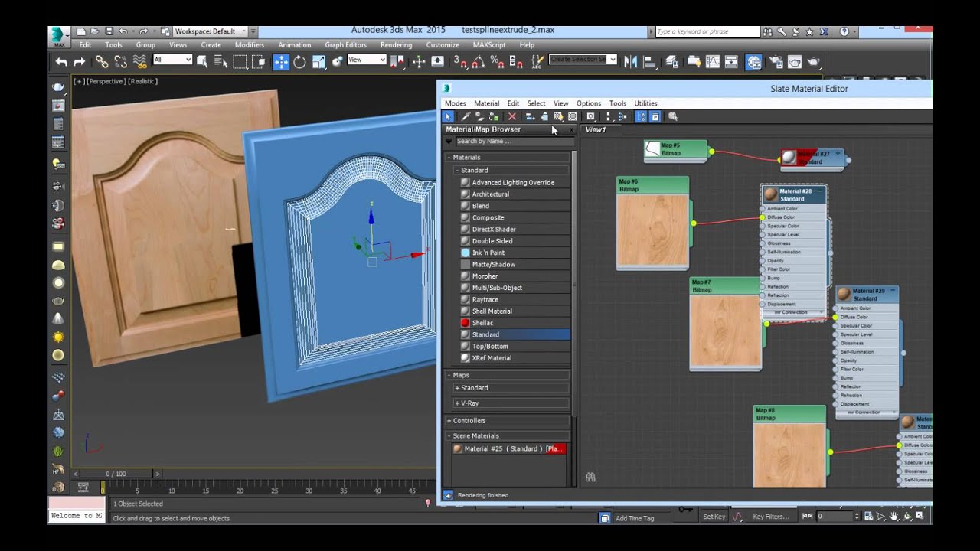Click Select by Material icon in Slate
The height and width of the screenshot is (551, 980).
(673, 116)
